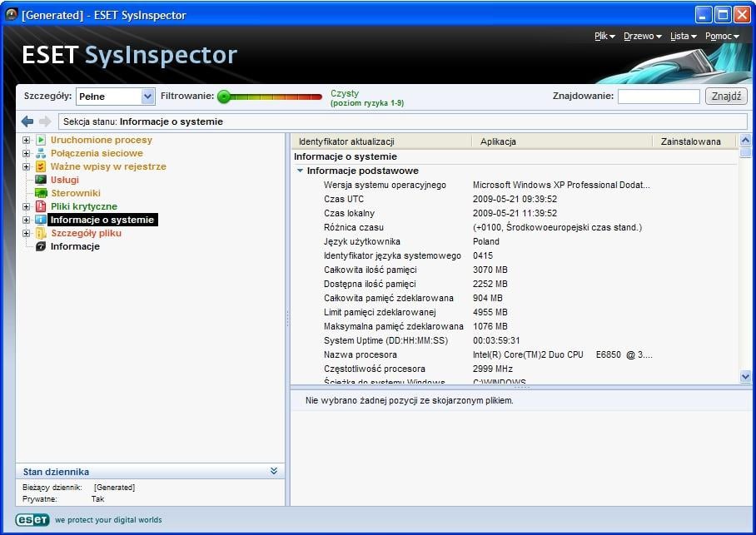Select the Usługi services icon
The height and width of the screenshot is (535, 756).
40,180
